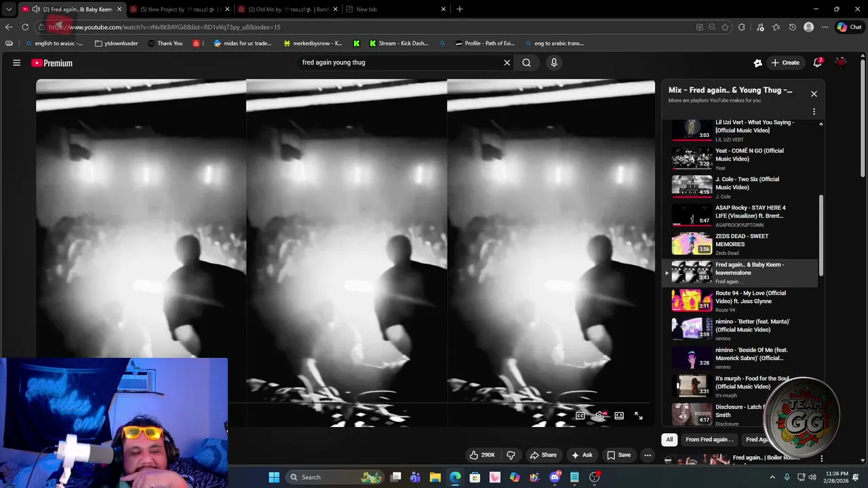Switch to the New tab browser tab
This screenshot has height=488, width=868.
click(x=396, y=9)
